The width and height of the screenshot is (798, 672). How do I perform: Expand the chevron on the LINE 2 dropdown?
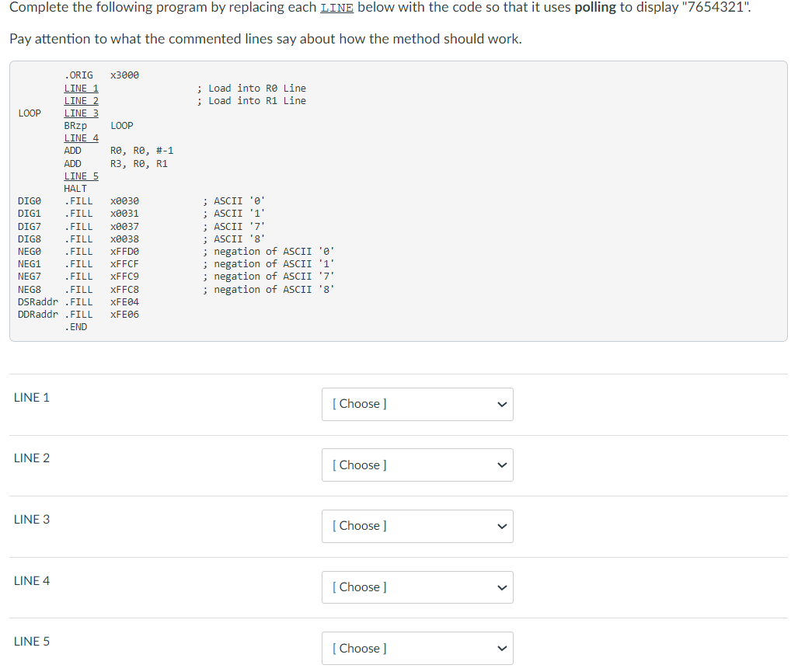502,465
